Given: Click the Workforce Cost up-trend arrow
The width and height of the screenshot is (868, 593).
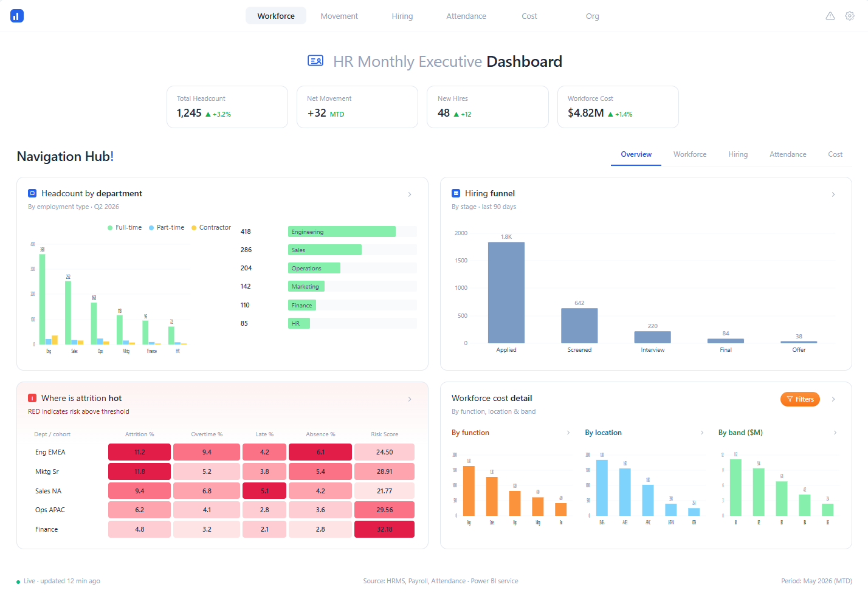Looking at the screenshot, I should point(610,114).
